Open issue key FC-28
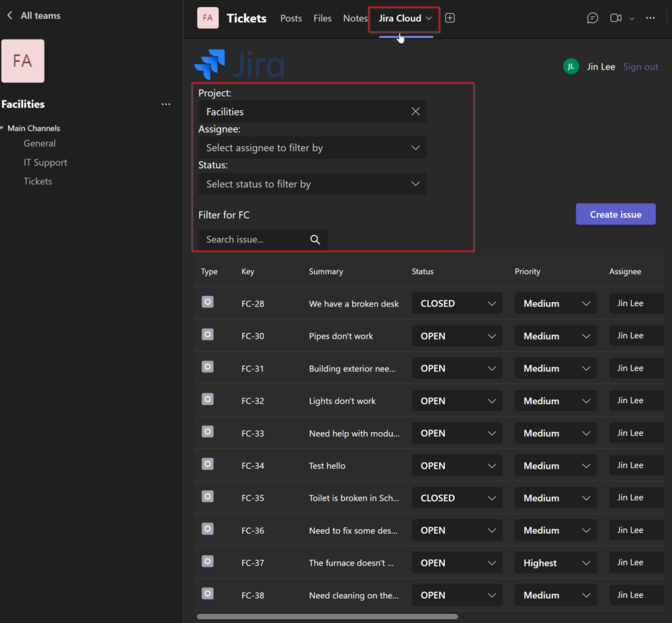 point(253,304)
